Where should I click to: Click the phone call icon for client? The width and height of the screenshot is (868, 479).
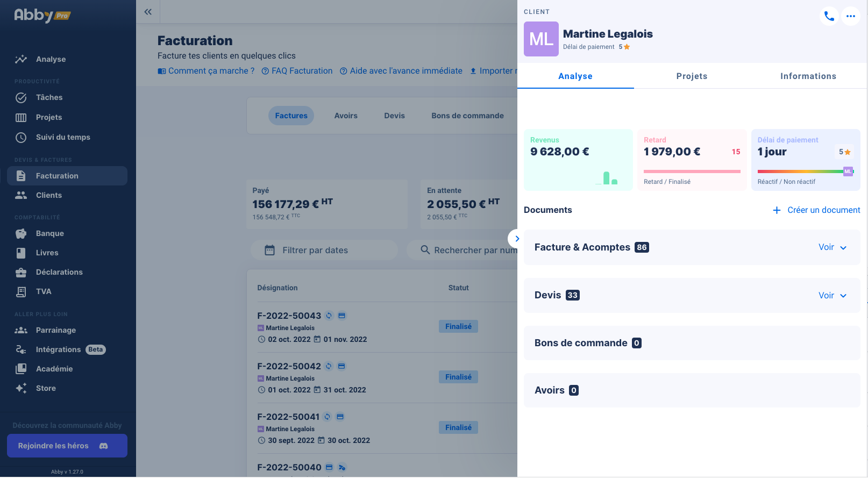[x=829, y=16]
